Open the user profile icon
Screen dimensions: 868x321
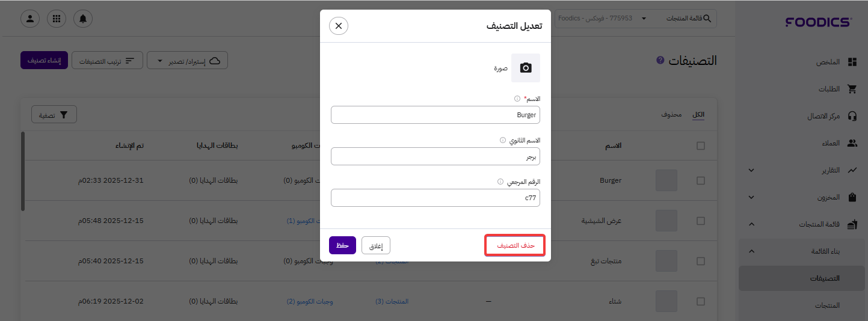(30, 19)
